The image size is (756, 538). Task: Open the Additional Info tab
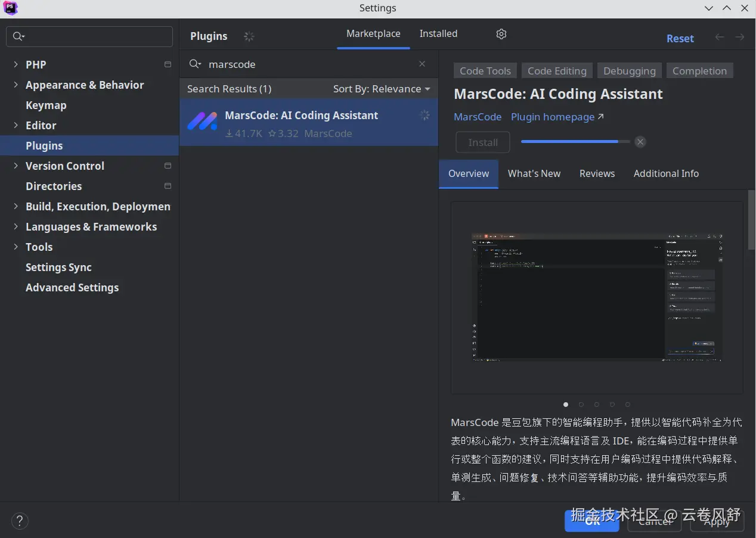666,173
